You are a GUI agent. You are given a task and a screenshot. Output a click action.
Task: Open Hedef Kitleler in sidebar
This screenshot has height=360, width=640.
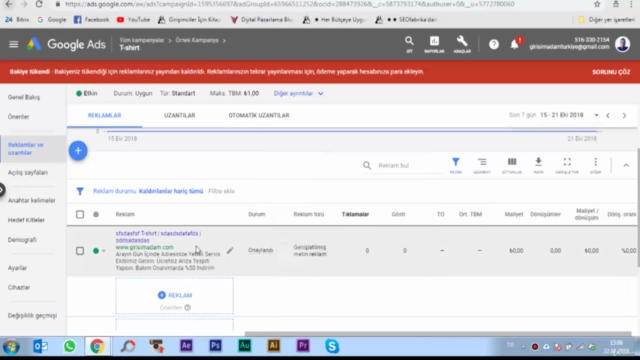[27, 220]
